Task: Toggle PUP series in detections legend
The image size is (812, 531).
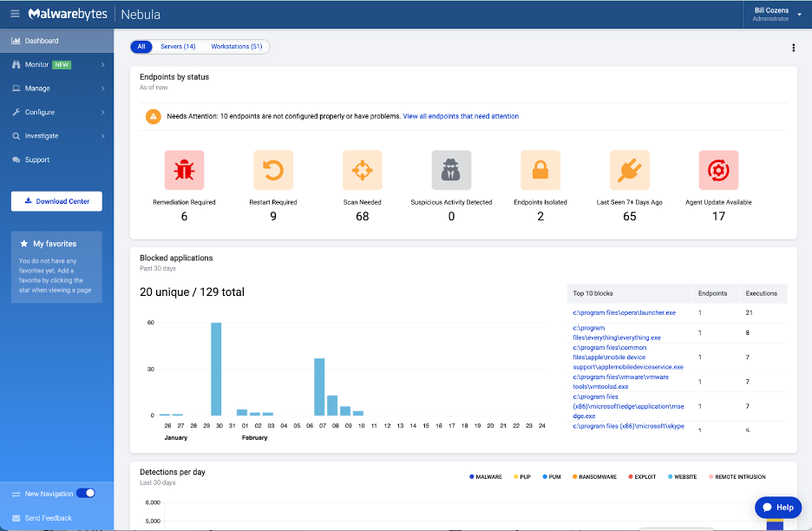Action: click(x=522, y=476)
